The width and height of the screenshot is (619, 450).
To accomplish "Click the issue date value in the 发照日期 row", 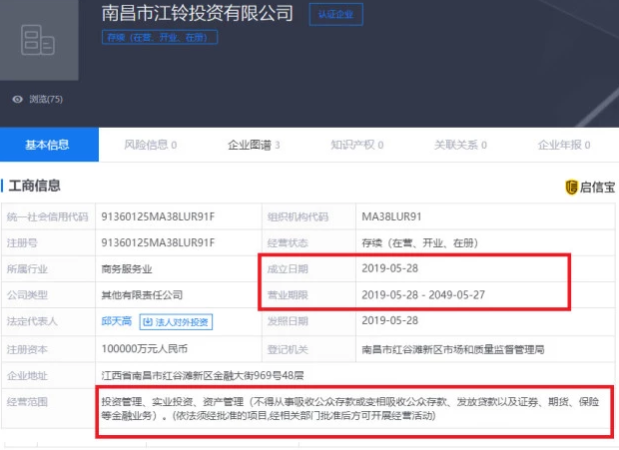I will pyautogui.click(x=390, y=321).
